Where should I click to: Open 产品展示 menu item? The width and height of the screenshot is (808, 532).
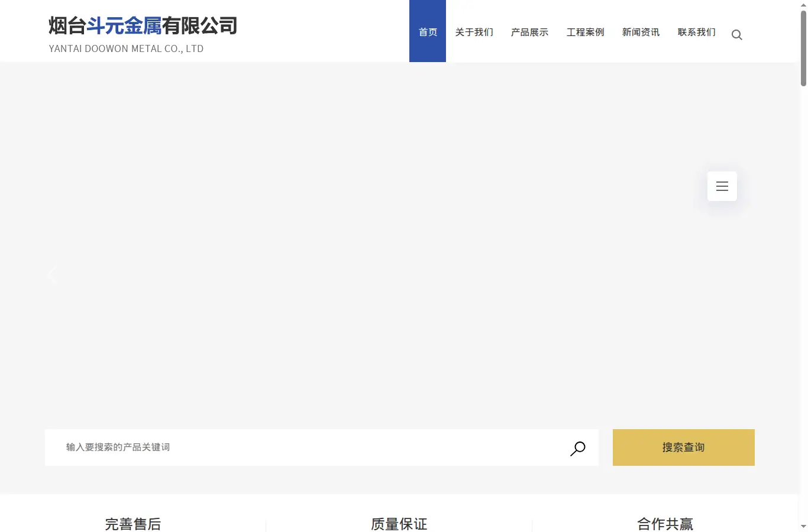pos(530,32)
